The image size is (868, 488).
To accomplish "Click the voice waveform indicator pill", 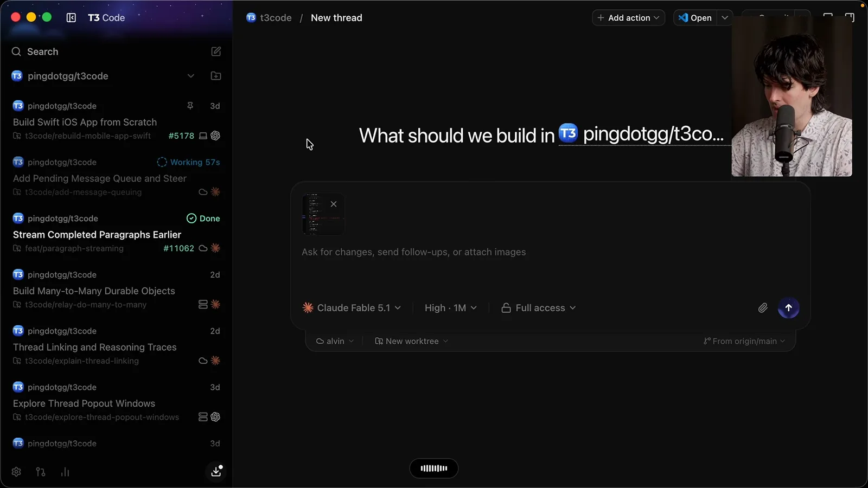I will [434, 468].
